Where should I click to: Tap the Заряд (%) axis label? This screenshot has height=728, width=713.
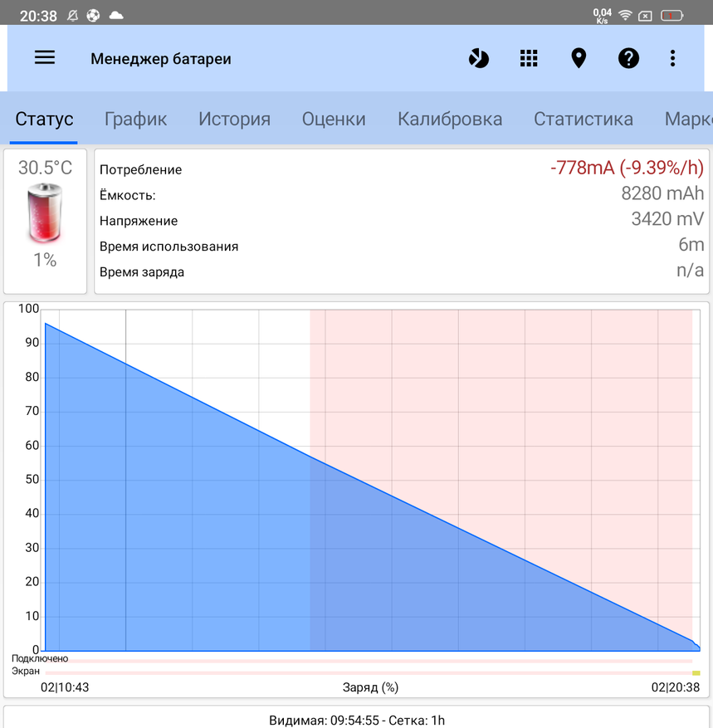coord(370,687)
